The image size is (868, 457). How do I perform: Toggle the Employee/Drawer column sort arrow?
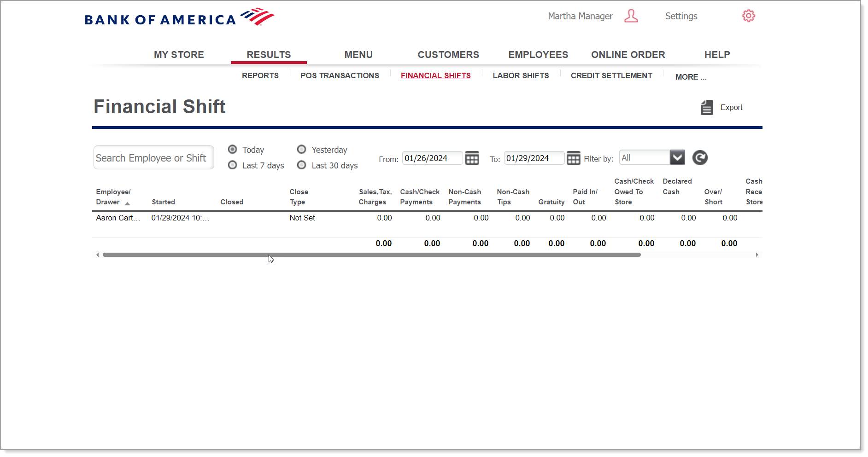[x=128, y=203]
